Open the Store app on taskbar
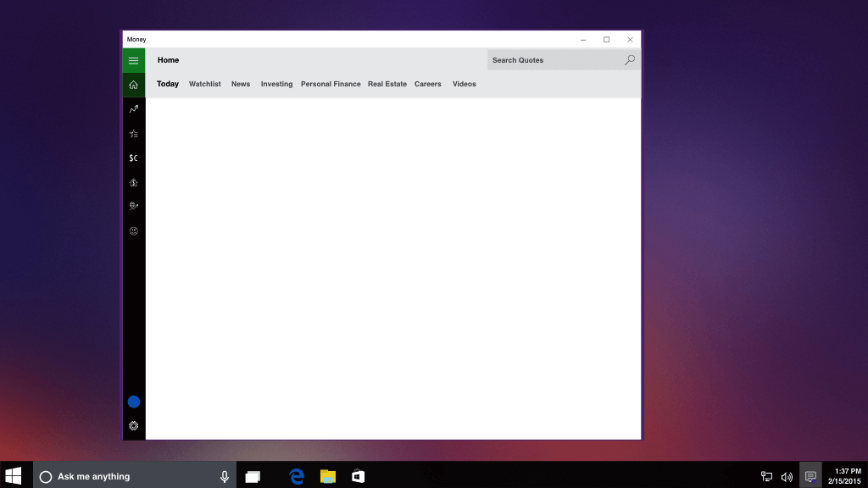Screen dimensions: 868x488 [359, 476]
